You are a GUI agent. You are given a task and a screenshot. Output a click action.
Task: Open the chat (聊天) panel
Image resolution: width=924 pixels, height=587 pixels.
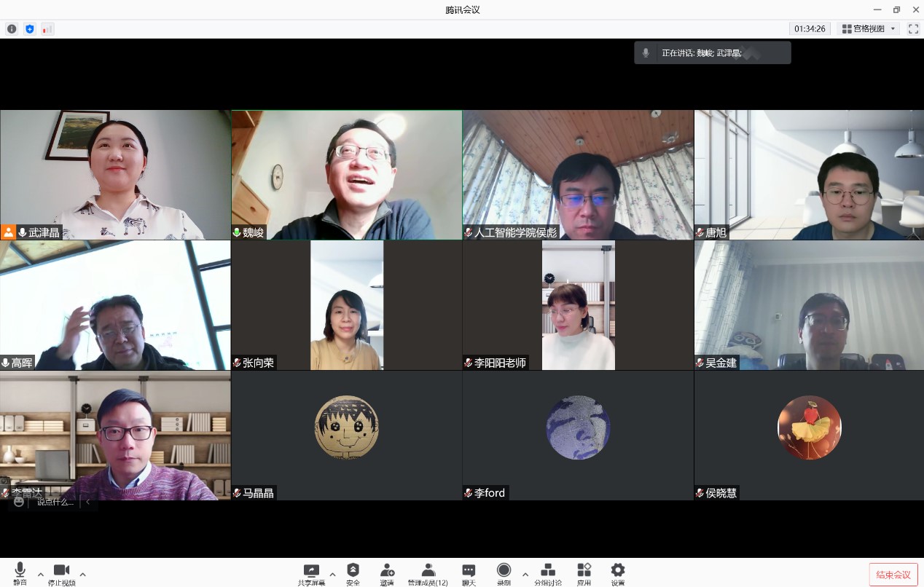[469, 572]
